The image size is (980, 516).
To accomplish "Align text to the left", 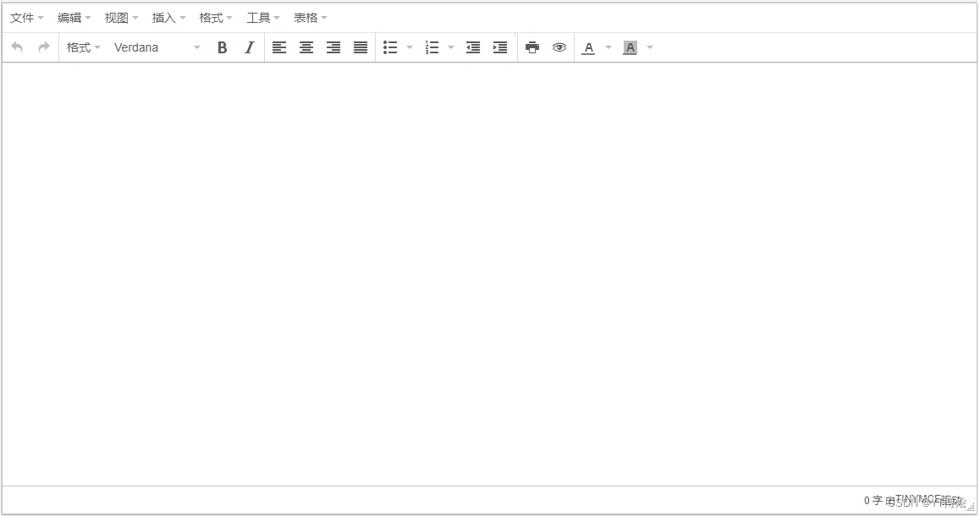I will point(279,47).
